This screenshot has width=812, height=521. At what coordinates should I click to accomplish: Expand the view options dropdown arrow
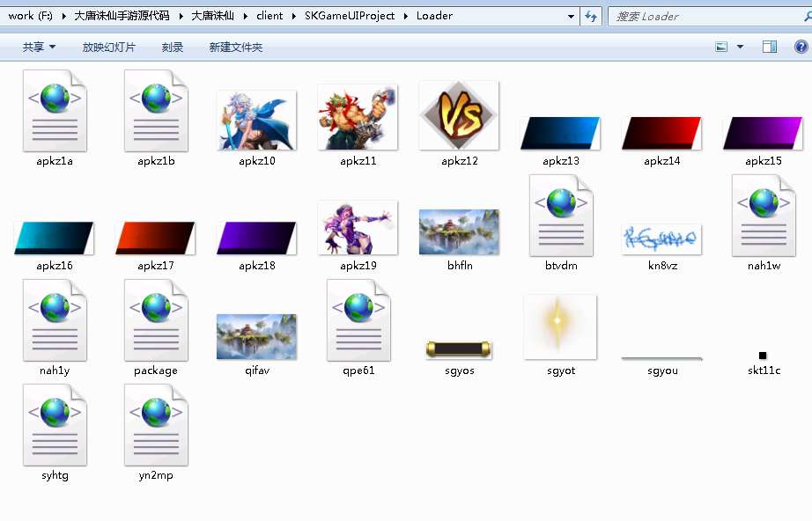click(x=740, y=47)
